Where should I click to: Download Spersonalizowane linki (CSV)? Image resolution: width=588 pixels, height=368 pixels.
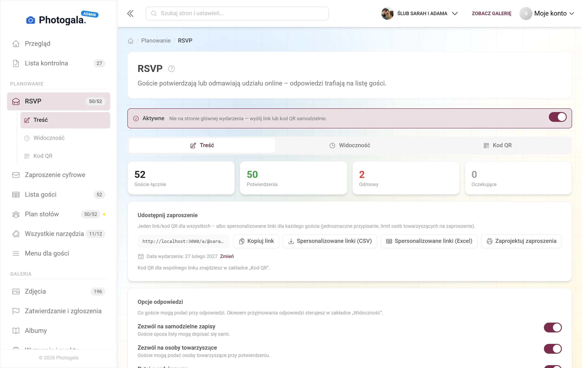(330, 241)
